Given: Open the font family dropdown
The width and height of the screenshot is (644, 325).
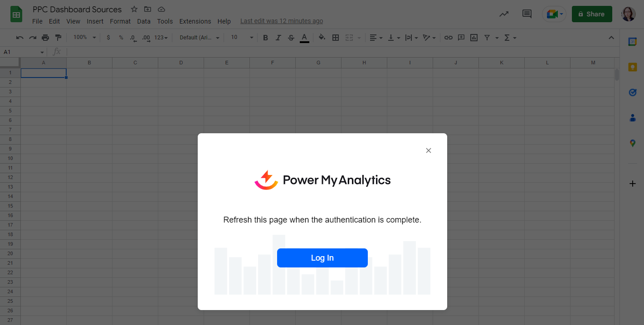Looking at the screenshot, I should click(200, 38).
